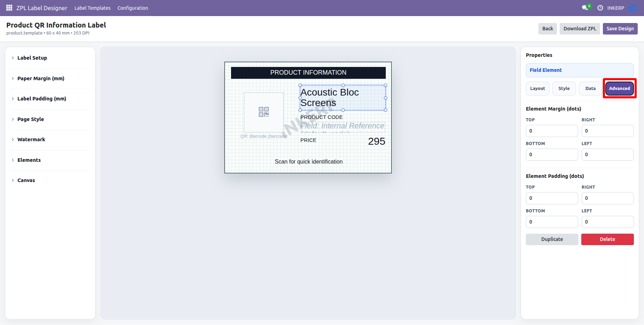Duplicate the selected element
644x325 pixels.
coord(552,239)
